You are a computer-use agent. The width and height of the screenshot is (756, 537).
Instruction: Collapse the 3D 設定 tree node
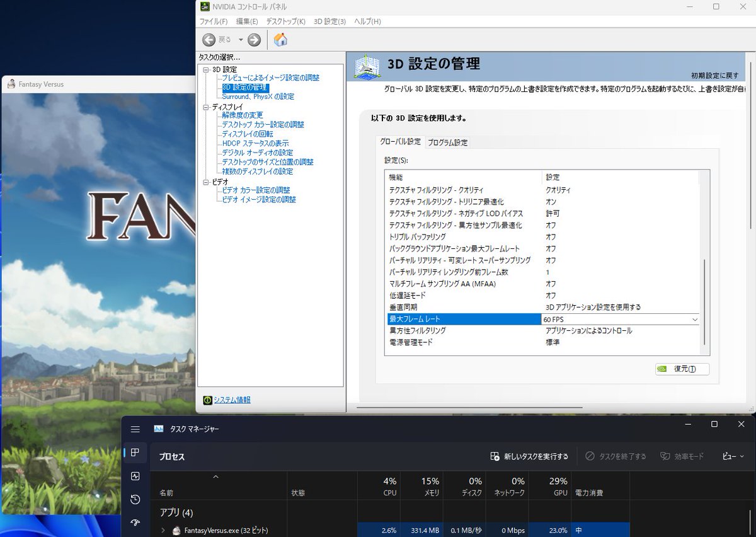pos(205,69)
